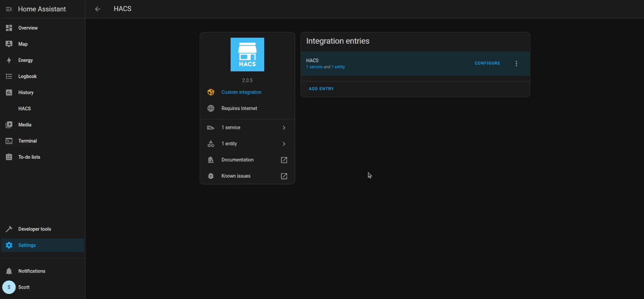Click the To-do lists clipboard icon

(9, 157)
